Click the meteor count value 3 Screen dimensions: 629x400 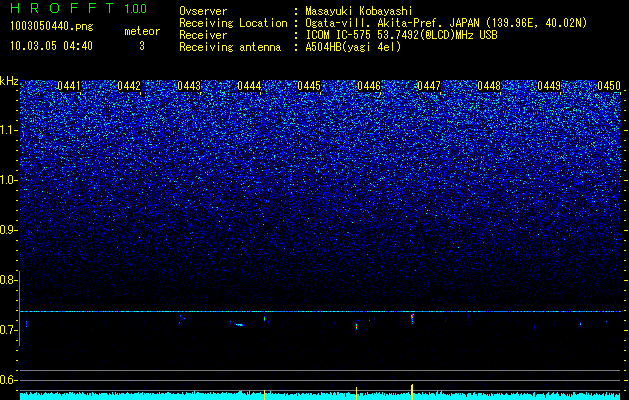point(142,46)
